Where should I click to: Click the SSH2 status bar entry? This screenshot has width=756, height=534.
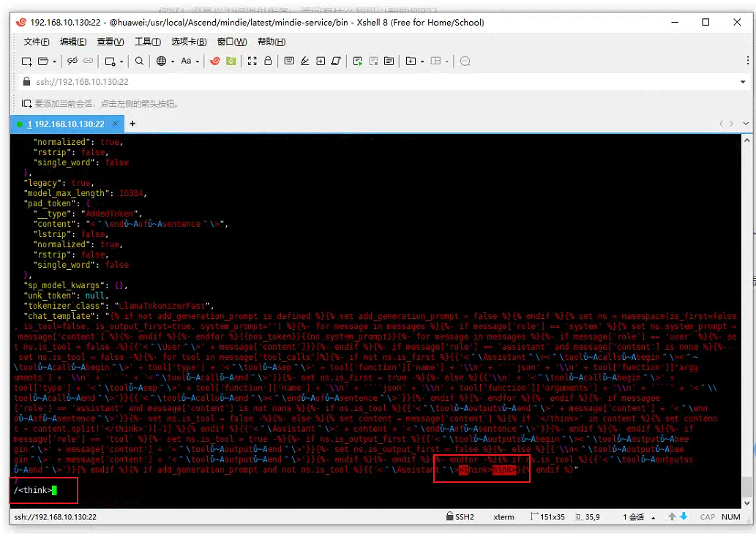[x=460, y=516]
